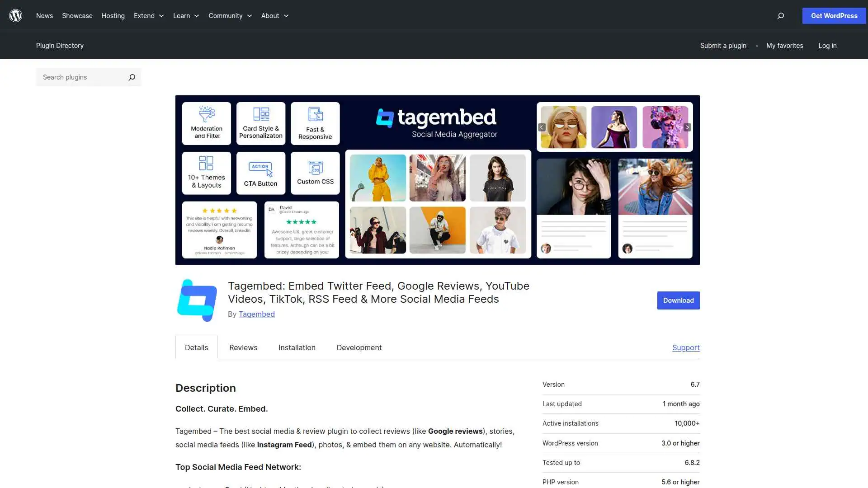Open the Support link
Screen dimensions: 868x488
[x=685, y=347]
